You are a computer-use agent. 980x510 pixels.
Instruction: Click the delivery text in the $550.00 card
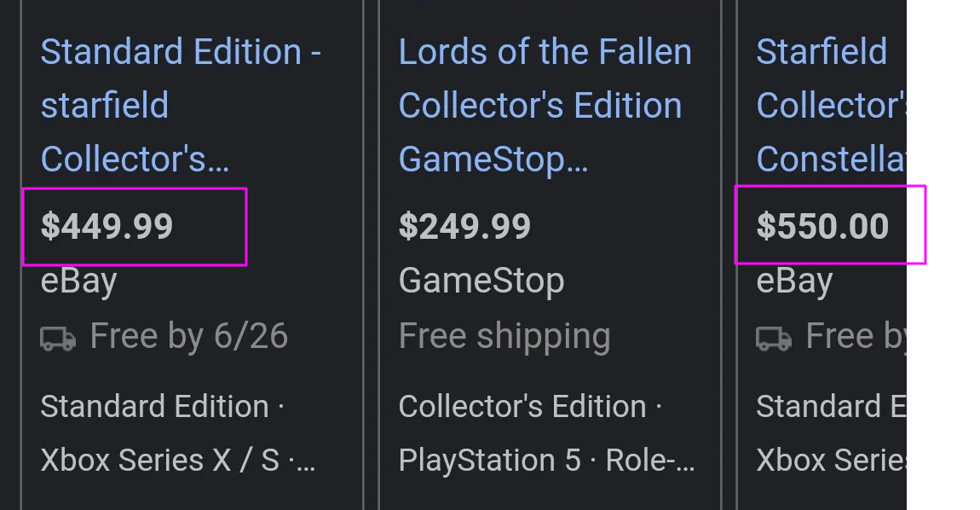[856, 336]
